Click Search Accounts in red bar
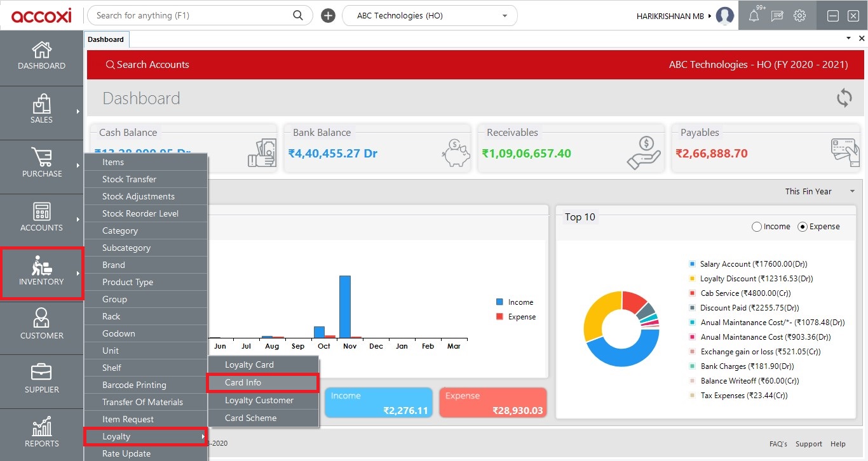Screen dimensions: 868x461 (x=147, y=65)
